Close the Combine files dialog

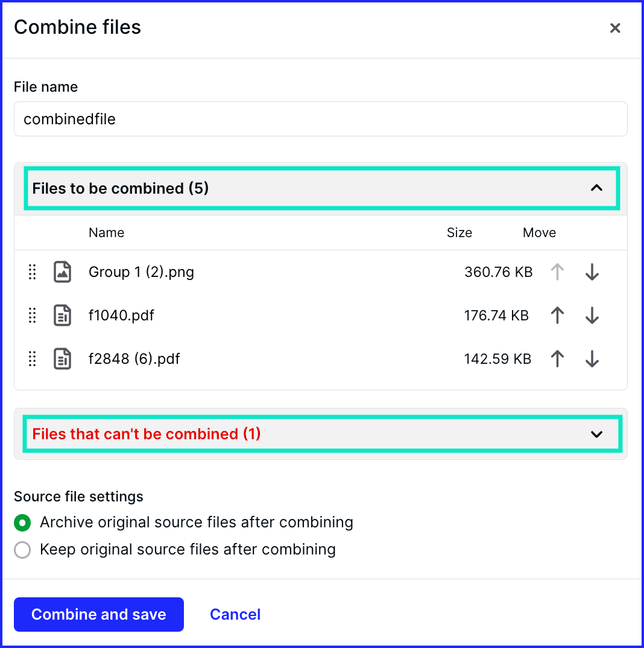pyautogui.click(x=615, y=28)
